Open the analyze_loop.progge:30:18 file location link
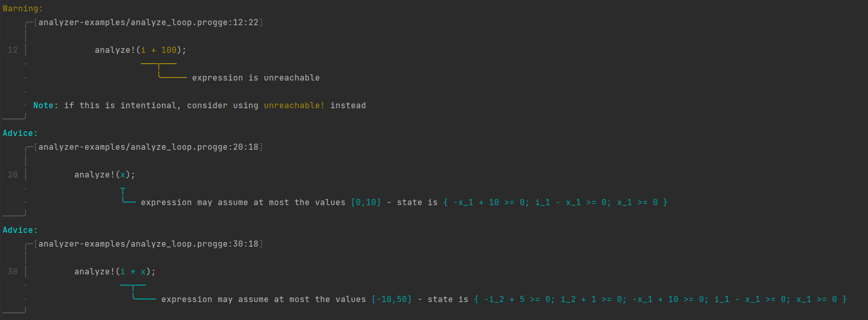Screen dimensions: 868x320 pos(149,244)
